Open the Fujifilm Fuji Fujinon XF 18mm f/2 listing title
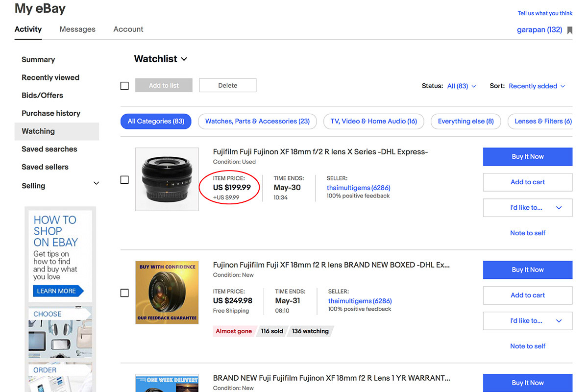Screen dimensions: 588x392 [x=320, y=152]
